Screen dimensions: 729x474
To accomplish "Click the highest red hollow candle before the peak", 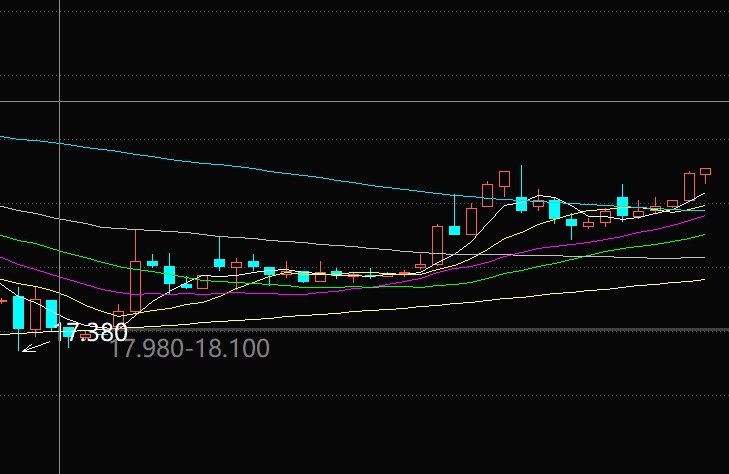I will click(504, 179).
